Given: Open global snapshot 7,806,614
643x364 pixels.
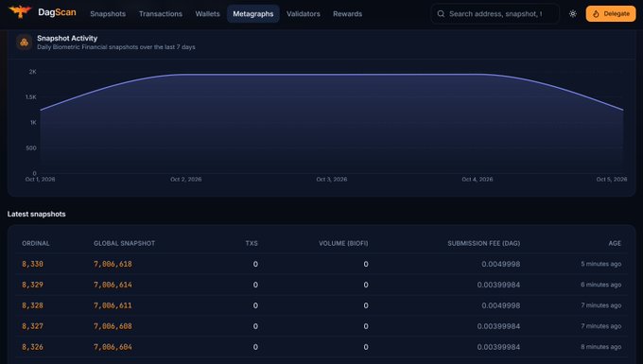Looking at the screenshot, I should (x=113, y=285).
